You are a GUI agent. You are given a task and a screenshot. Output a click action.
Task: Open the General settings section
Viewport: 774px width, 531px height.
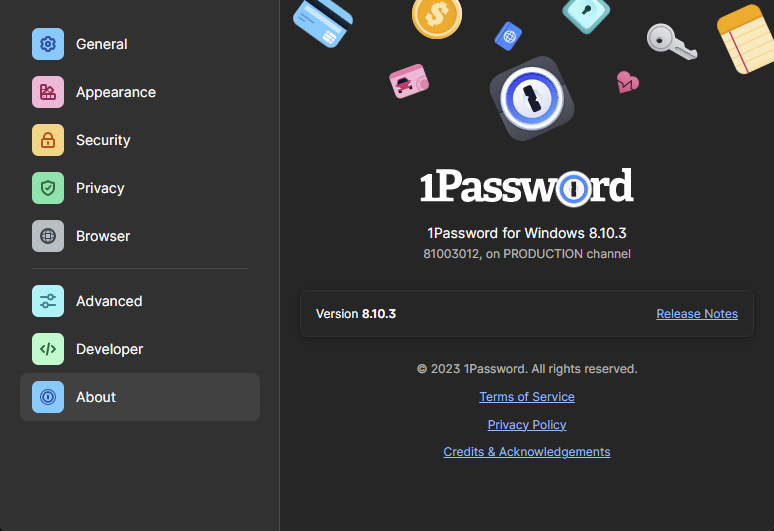102,44
